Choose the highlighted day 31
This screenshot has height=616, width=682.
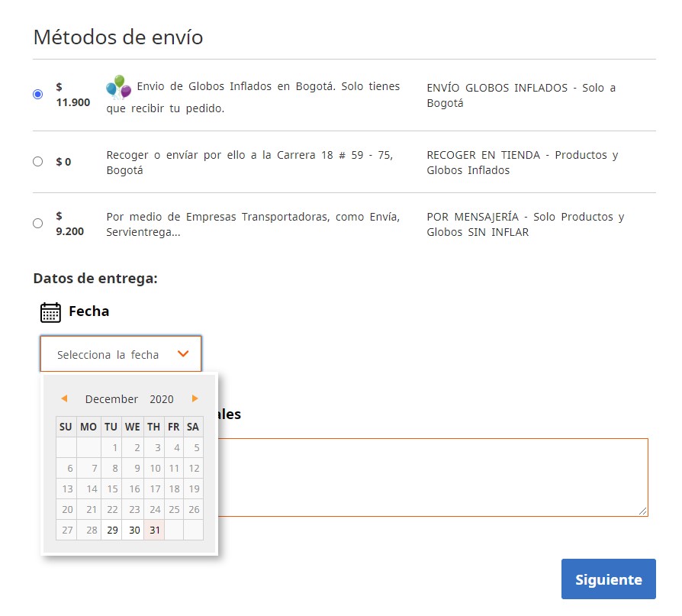(x=154, y=530)
